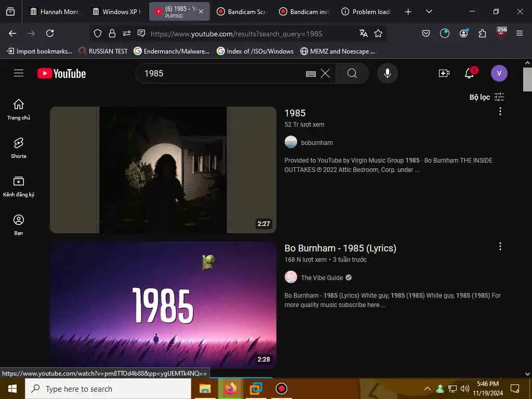The width and height of the screenshot is (532, 399).
Task: Open Trang chủ in sidebar
Action: pos(19,109)
